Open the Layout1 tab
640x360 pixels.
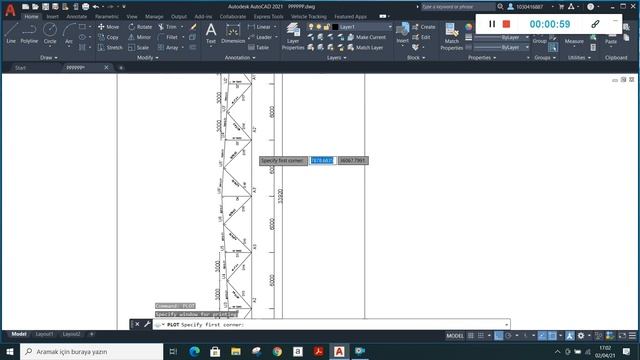point(44,334)
